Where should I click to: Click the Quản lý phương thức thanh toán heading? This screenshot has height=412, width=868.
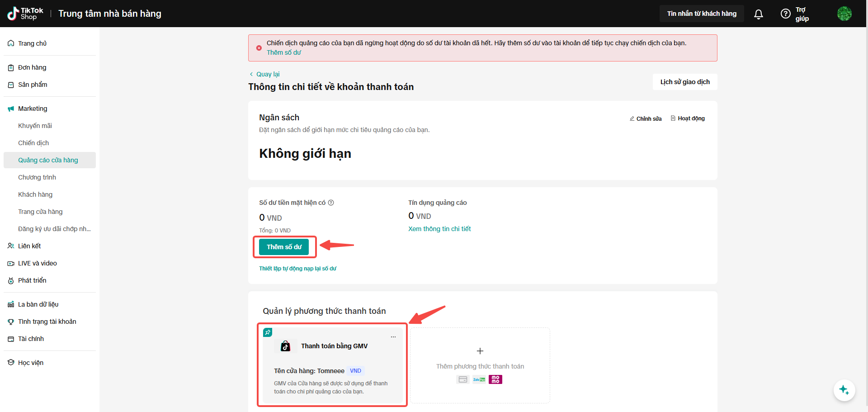pyautogui.click(x=324, y=311)
